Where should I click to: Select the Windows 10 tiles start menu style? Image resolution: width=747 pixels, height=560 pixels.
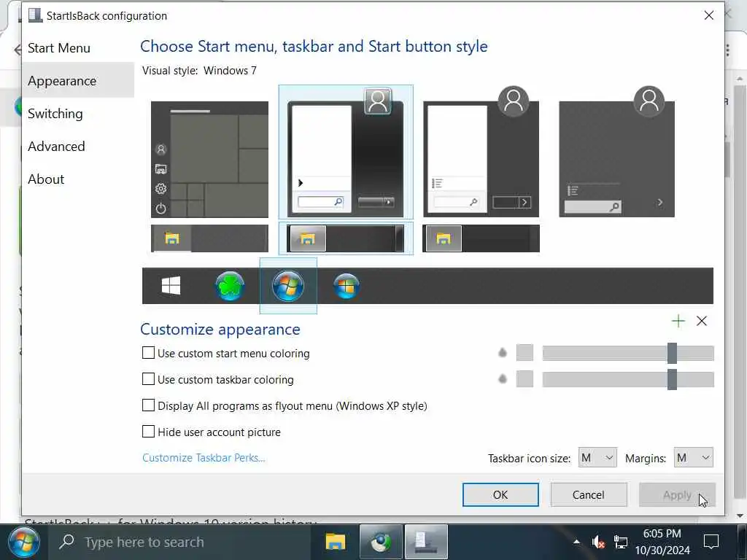[209, 160]
